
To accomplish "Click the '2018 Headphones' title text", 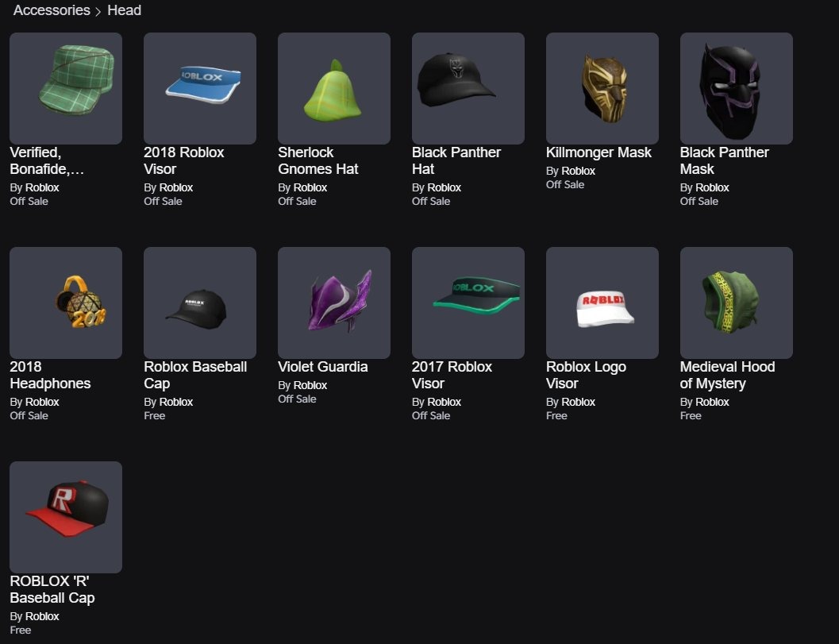I will click(50, 375).
